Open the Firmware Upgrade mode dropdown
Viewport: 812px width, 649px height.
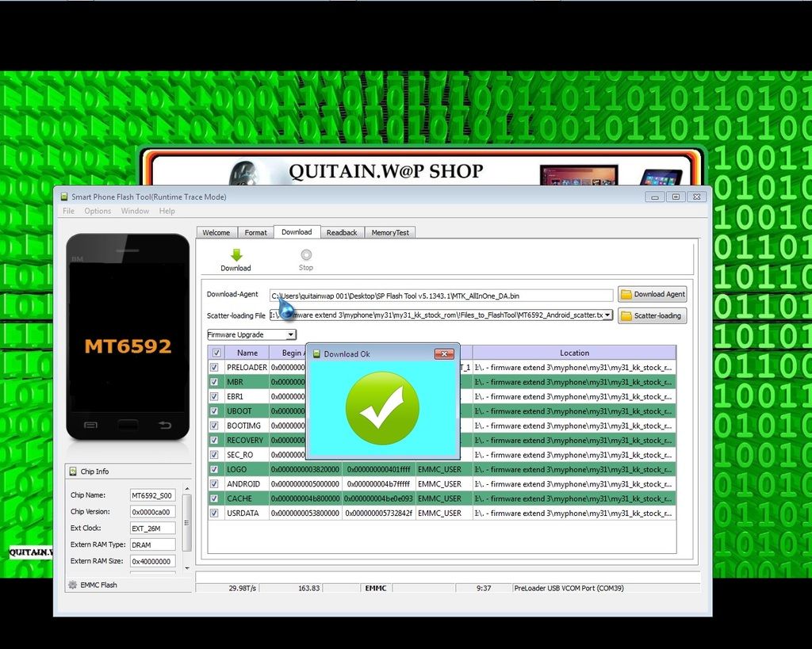[x=292, y=335]
